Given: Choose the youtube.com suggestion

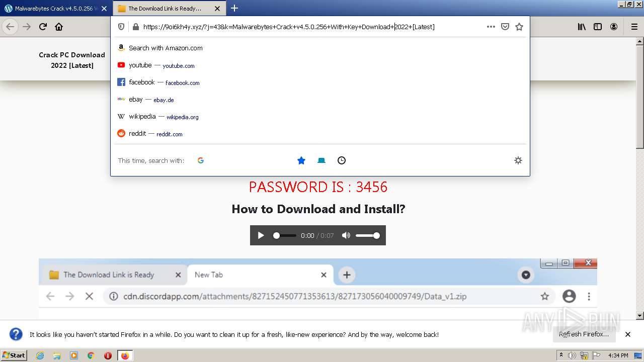Looking at the screenshot, I should point(320,65).
